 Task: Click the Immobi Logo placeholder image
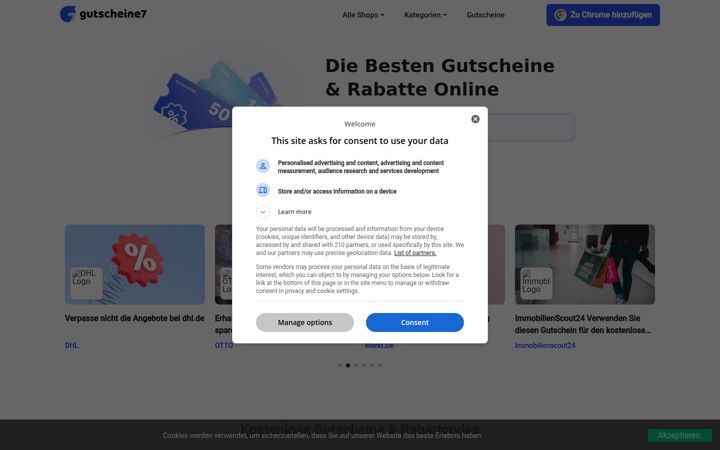pos(536,283)
